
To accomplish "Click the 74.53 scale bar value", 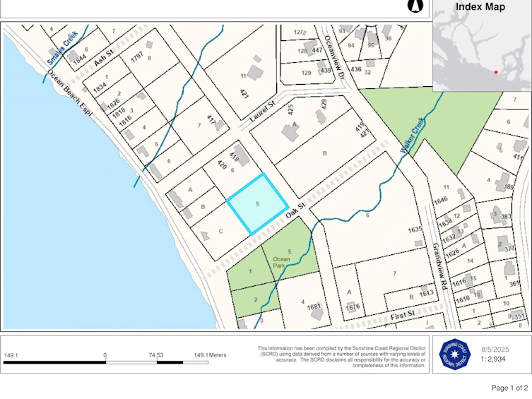I will [x=156, y=355].
